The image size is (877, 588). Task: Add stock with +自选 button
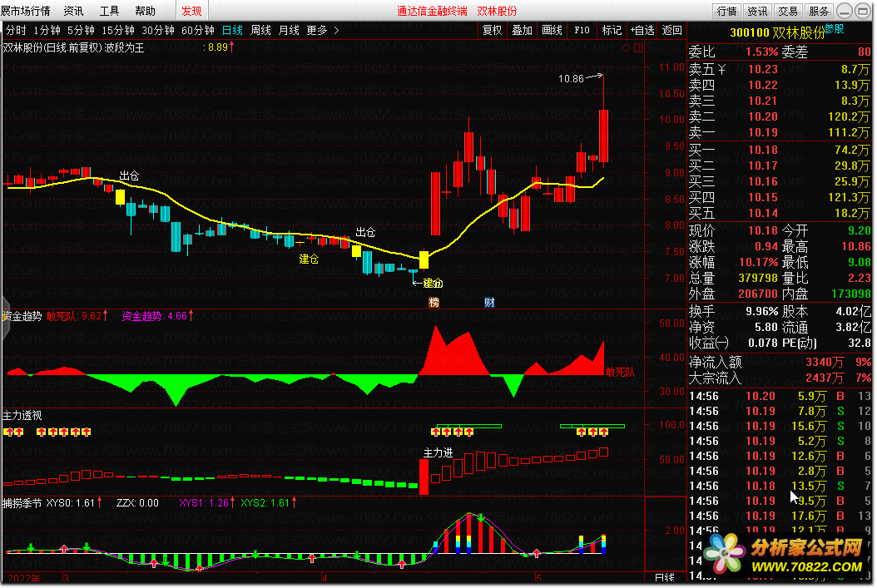tap(642, 30)
